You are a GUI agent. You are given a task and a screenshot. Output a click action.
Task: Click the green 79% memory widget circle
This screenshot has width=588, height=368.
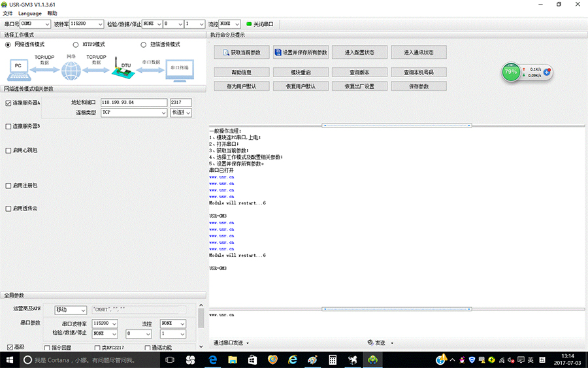[x=510, y=71]
